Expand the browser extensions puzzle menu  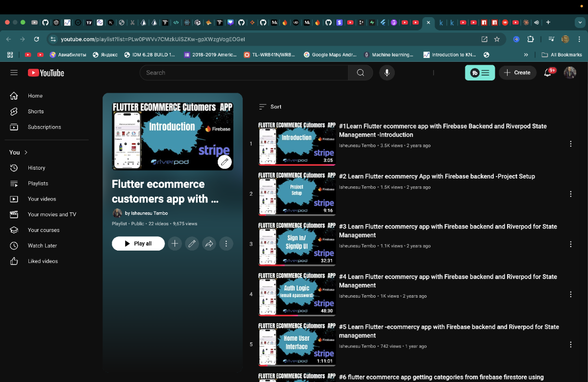pyautogui.click(x=531, y=39)
